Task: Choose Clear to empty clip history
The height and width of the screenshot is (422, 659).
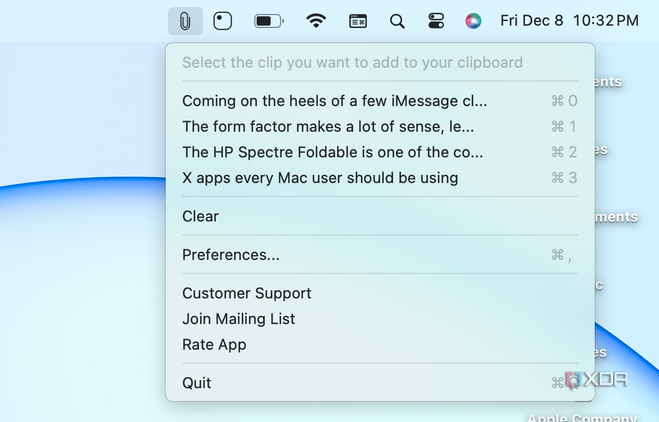Action: 380,216
